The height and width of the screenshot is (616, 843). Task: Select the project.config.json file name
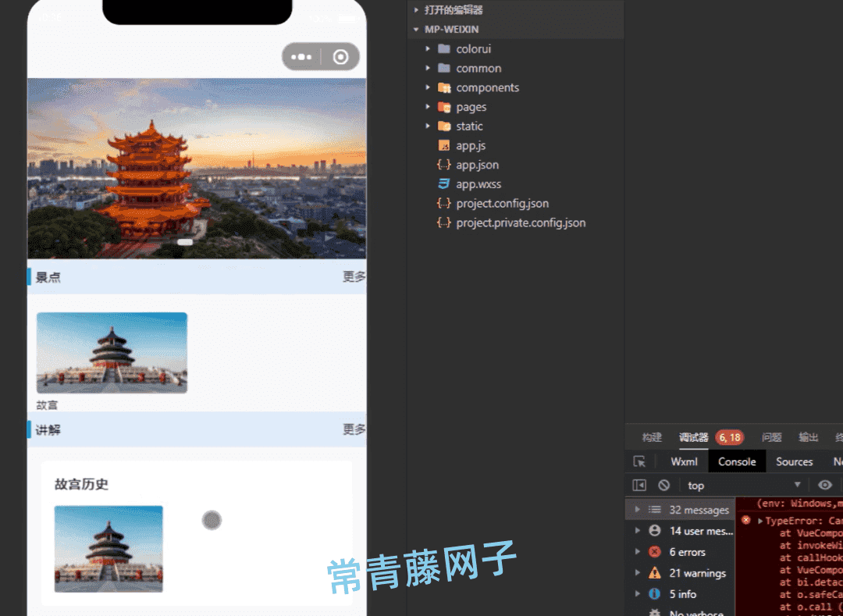click(x=503, y=204)
